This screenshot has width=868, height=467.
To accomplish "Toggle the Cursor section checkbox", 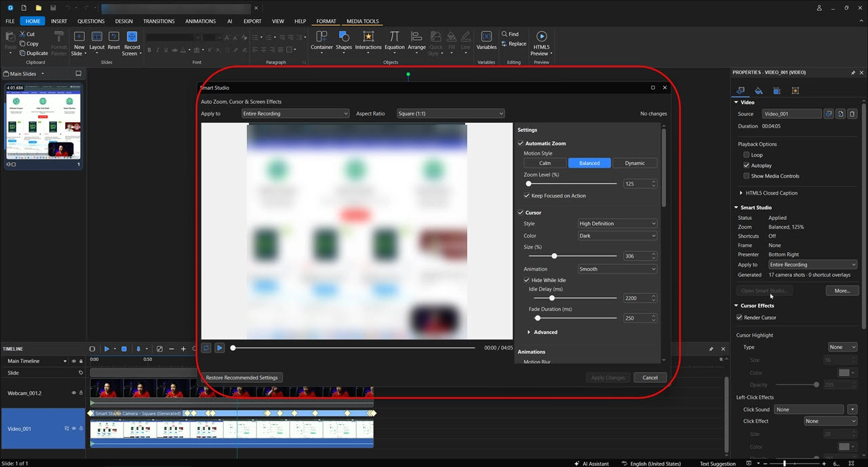I will (521, 212).
